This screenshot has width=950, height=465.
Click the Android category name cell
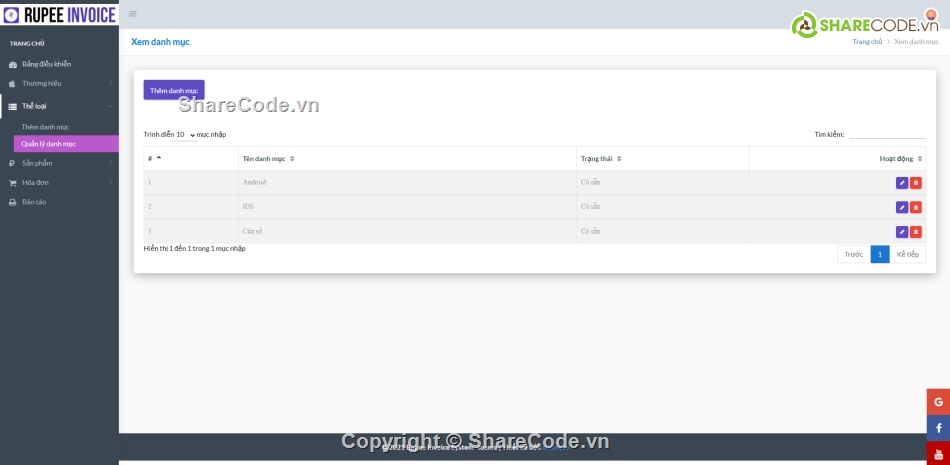pyautogui.click(x=407, y=182)
